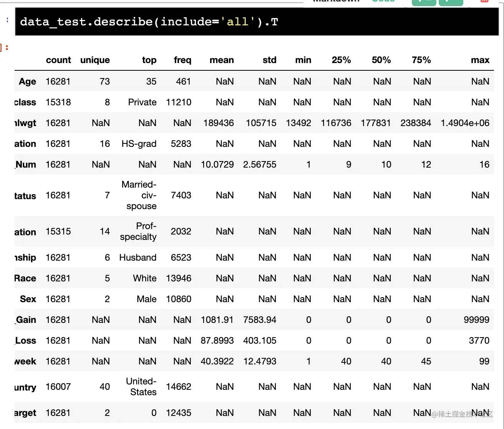Select the '25%' column header
Screen dimensions: 504x429
click(x=342, y=60)
